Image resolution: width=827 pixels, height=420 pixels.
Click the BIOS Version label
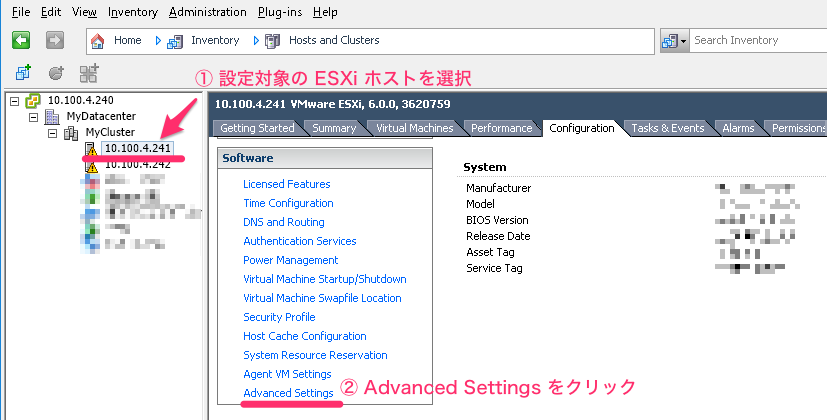click(x=497, y=221)
